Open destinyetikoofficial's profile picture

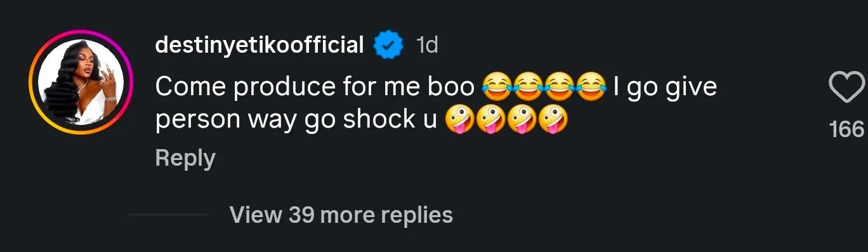80,83
